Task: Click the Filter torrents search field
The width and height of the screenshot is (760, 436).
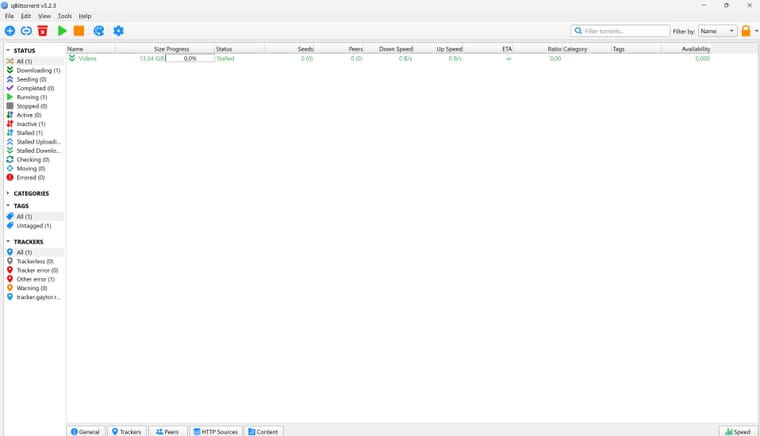Action: pyautogui.click(x=620, y=31)
